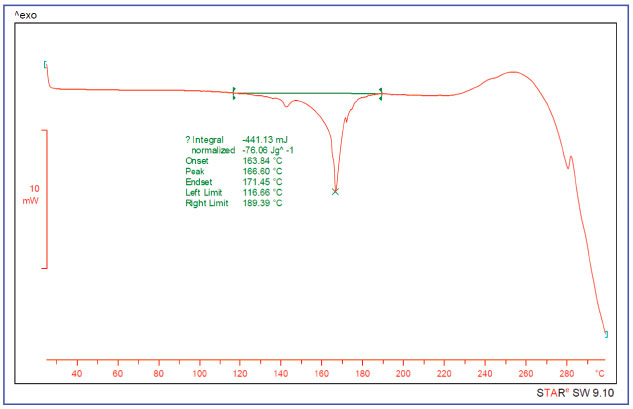Select the left integration limit marker
Screen dimensions: 633x409
[234, 92]
